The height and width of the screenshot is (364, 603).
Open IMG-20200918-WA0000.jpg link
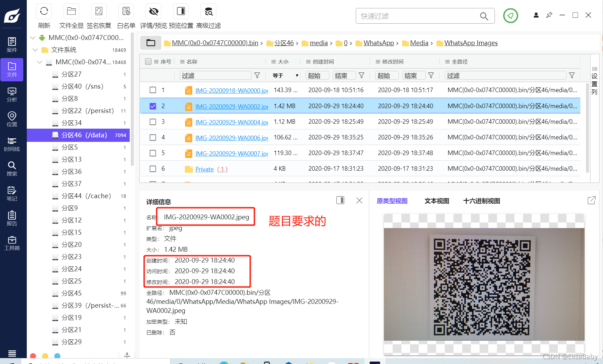tap(232, 90)
